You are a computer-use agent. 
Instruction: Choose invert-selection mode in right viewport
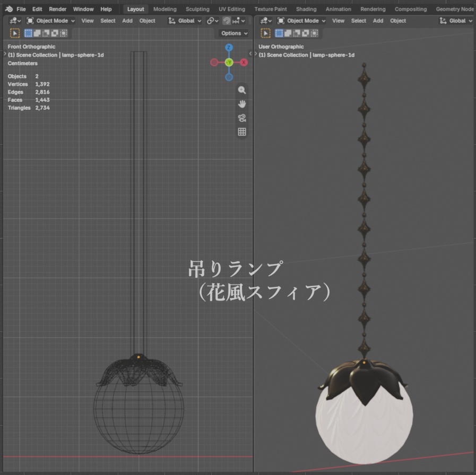tap(305, 33)
